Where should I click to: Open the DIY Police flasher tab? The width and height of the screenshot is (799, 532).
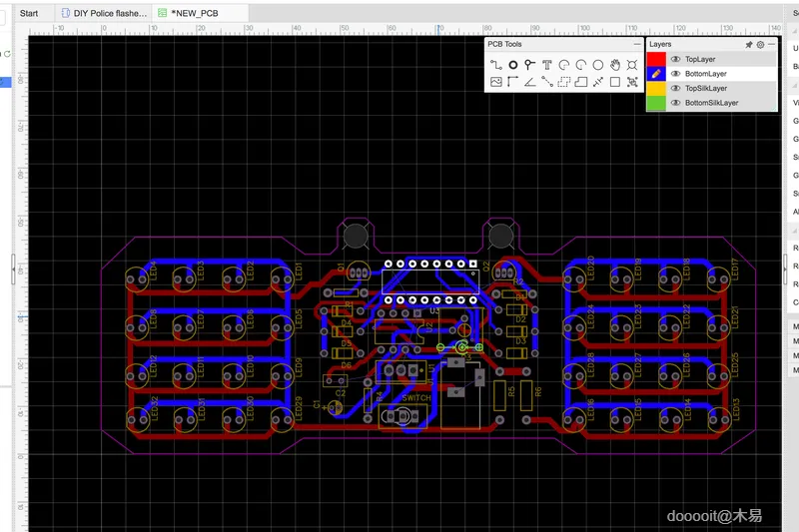click(x=104, y=13)
